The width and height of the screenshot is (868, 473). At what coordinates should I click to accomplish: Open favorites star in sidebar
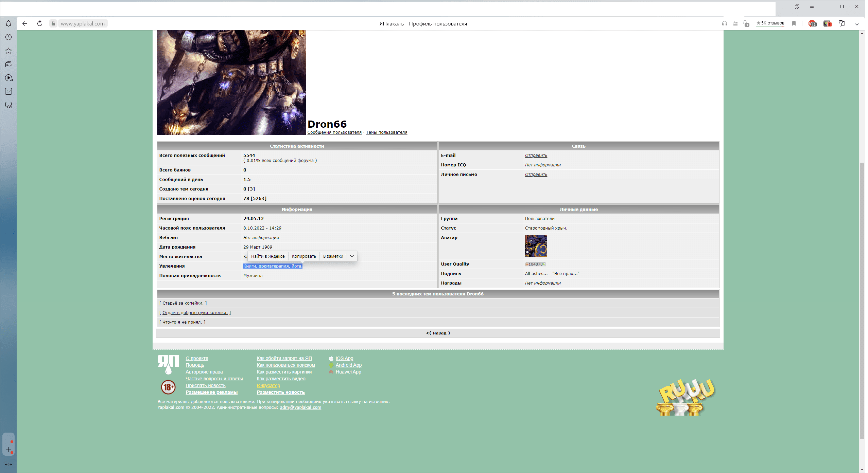[x=8, y=51]
